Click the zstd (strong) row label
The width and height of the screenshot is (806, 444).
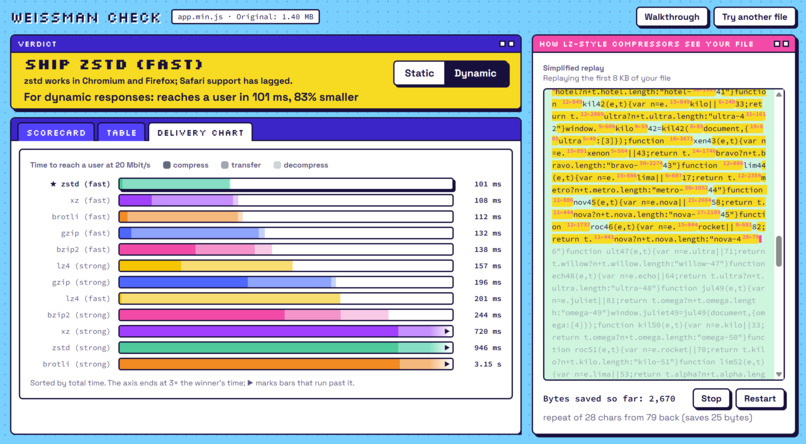81,348
